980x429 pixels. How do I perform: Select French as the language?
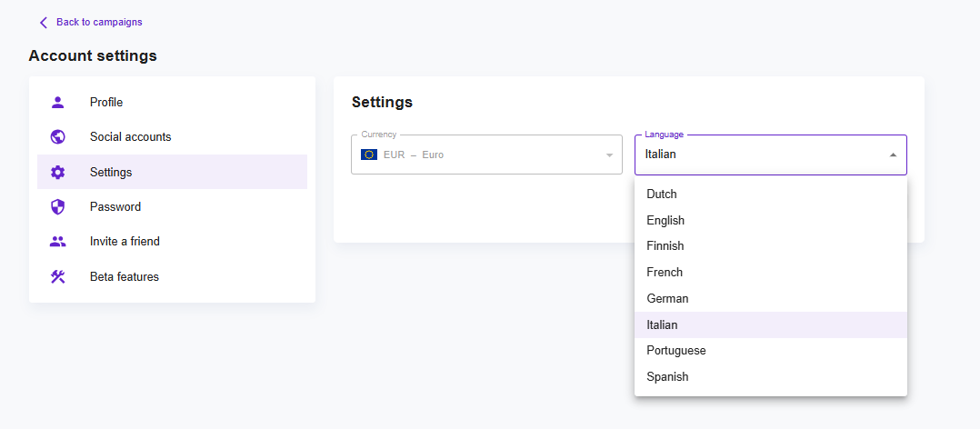click(x=665, y=273)
